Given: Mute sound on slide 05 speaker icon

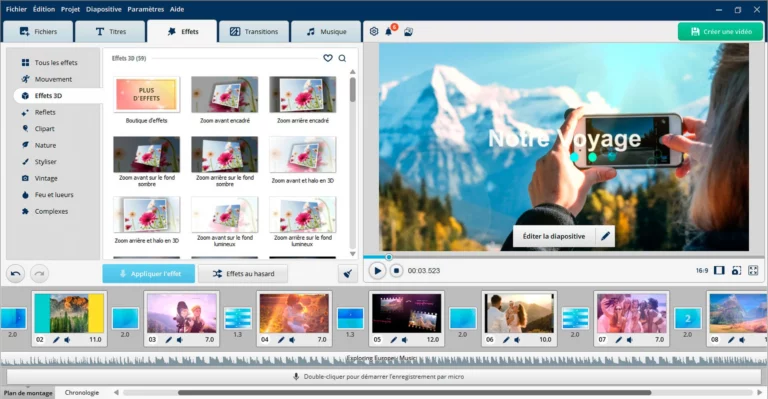Looking at the screenshot, I should coord(405,339).
